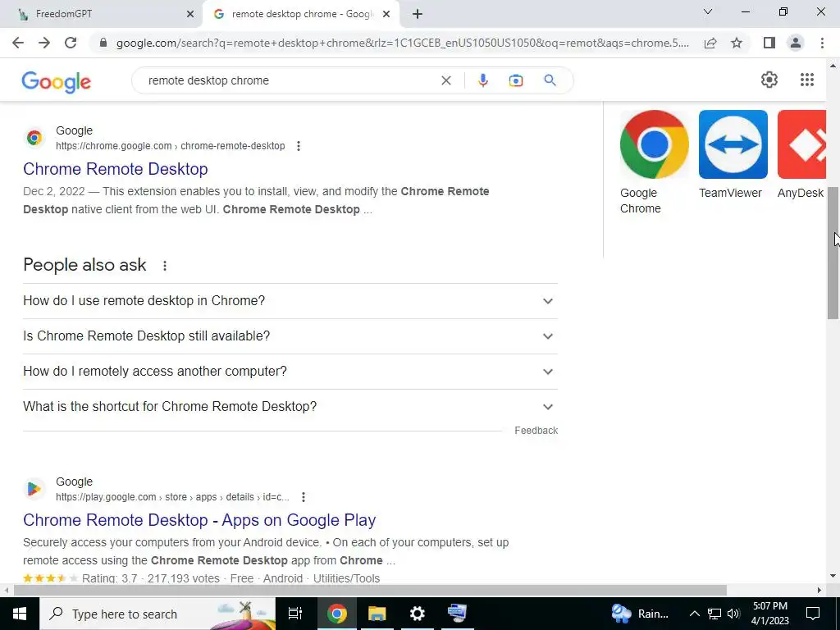Screen dimensions: 840x630
Task: Select the remote desktop chrome Google tab
Action: [302, 14]
